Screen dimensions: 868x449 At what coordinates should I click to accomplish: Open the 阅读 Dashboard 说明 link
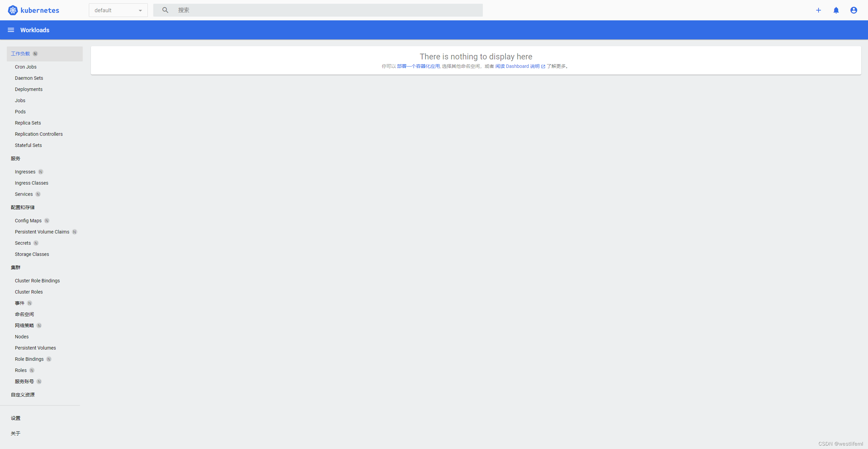(x=520, y=66)
